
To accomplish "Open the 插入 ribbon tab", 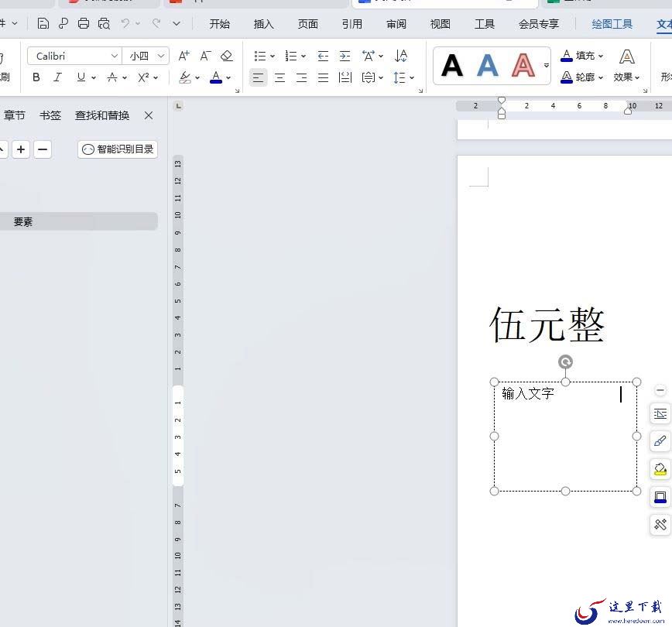I will (x=263, y=24).
